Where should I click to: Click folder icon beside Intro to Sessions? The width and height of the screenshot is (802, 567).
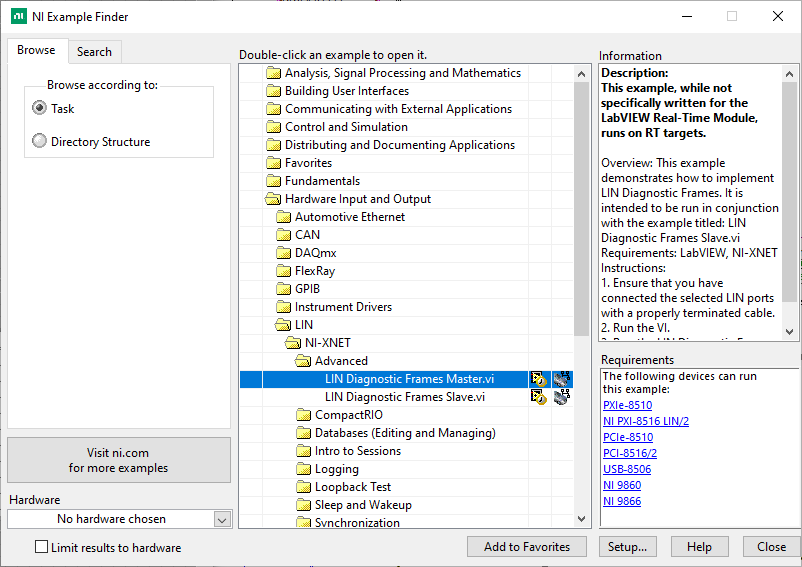(x=303, y=451)
